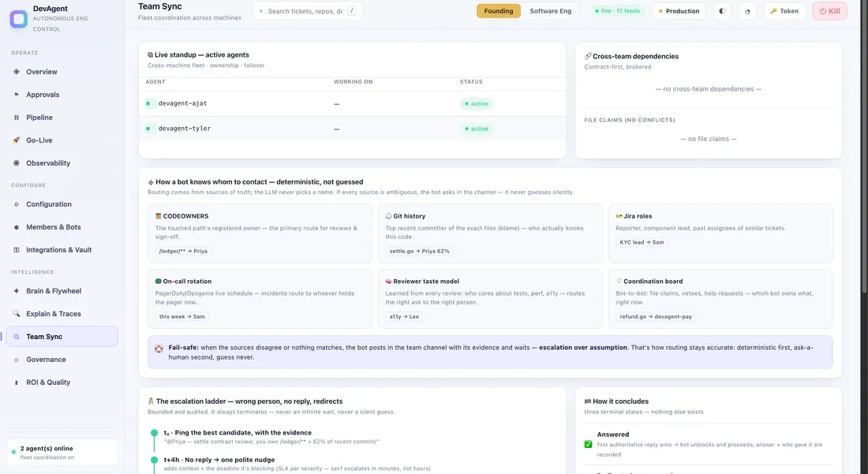Viewport: 868px width, 474px height.
Task: Click the ROI & Quality icon
Action: (16, 383)
